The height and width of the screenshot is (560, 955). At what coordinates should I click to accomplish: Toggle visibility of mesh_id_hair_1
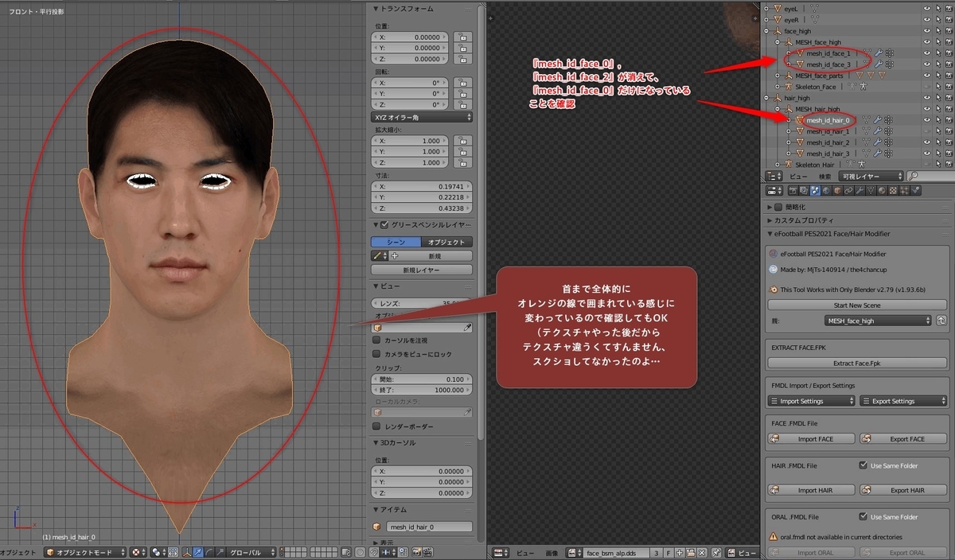click(926, 131)
